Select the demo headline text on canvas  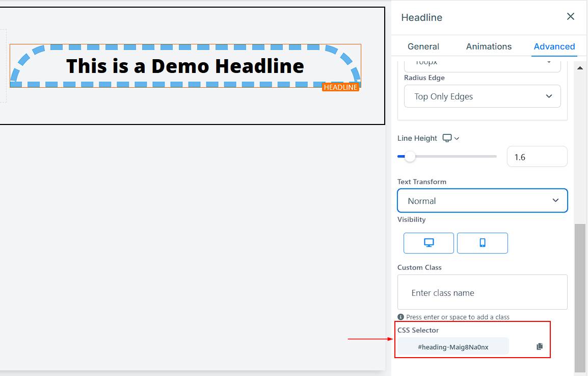[x=185, y=66]
